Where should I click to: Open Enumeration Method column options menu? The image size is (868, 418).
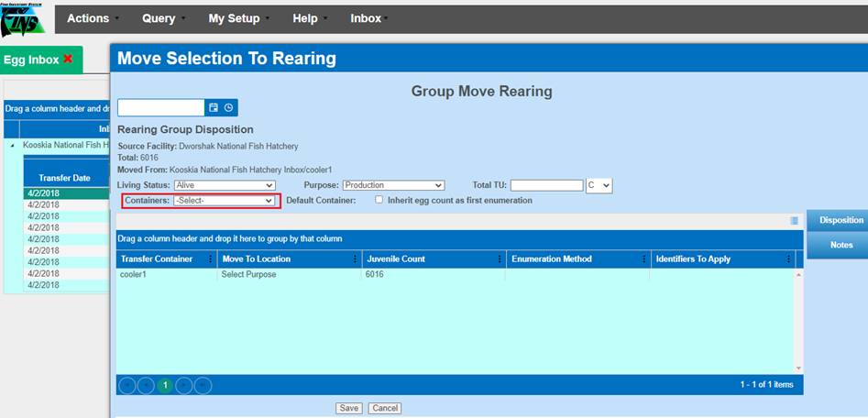tap(643, 259)
